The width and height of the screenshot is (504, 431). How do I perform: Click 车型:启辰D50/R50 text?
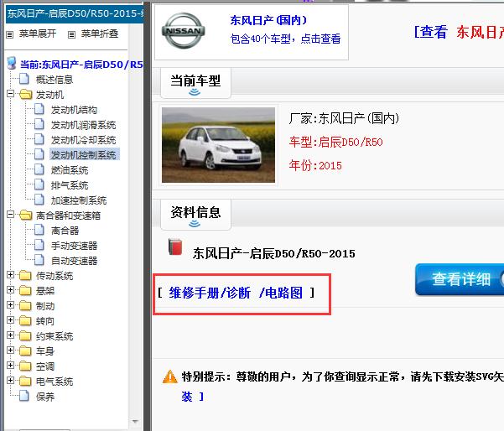335,142
